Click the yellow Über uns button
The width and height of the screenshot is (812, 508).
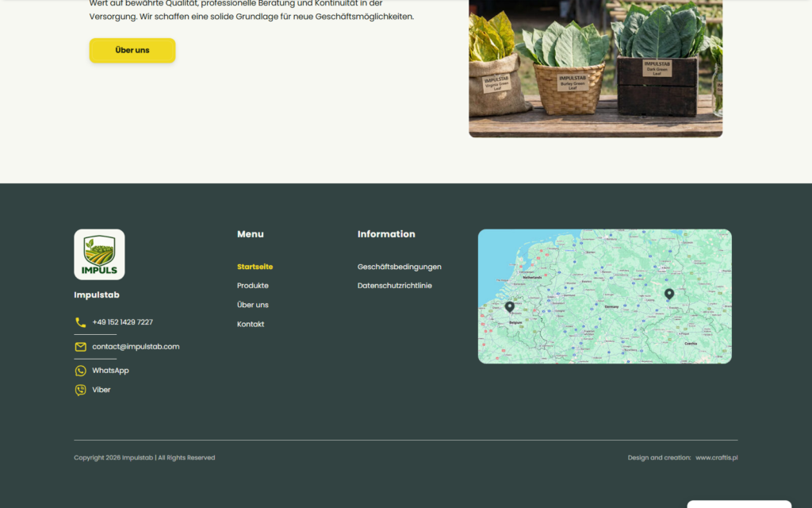tap(132, 50)
